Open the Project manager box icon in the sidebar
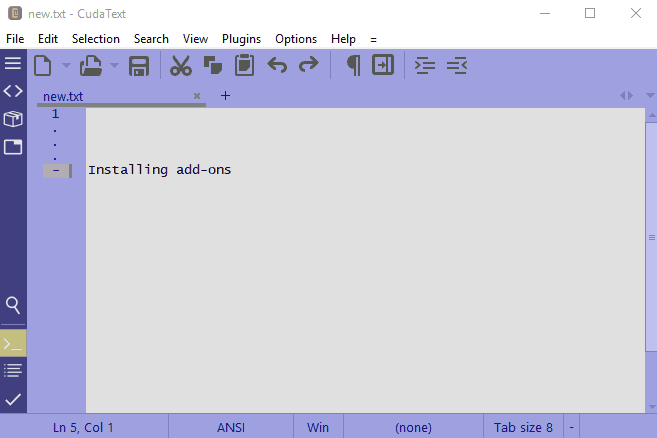This screenshot has width=657, height=438. click(13, 119)
